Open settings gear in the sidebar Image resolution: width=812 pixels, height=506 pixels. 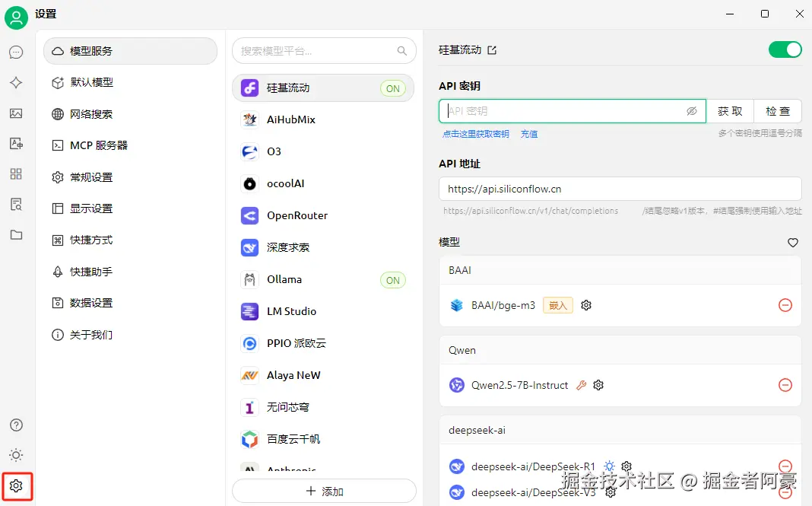(x=16, y=485)
